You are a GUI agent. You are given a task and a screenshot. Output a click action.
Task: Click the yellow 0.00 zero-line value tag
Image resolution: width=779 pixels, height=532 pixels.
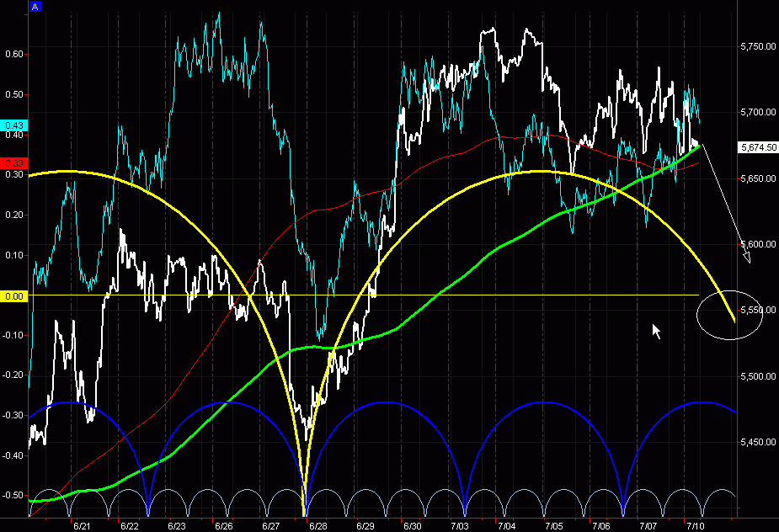click(x=14, y=296)
